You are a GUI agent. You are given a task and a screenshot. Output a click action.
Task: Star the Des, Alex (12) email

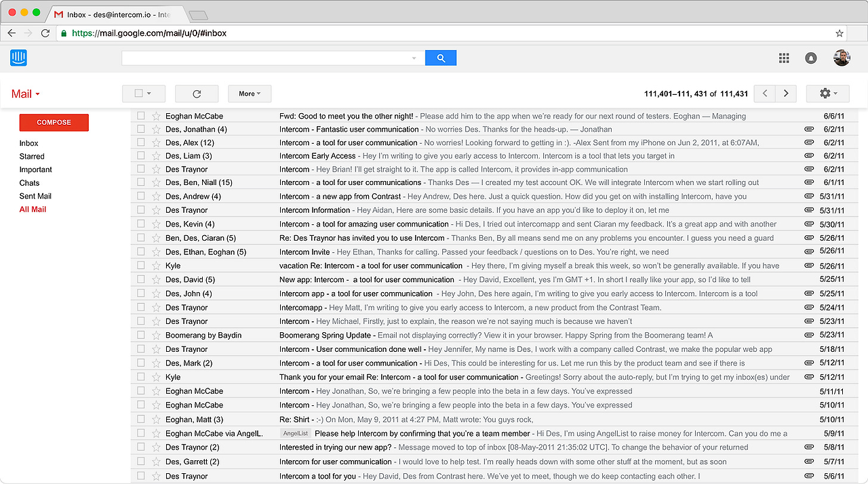(x=156, y=142)
